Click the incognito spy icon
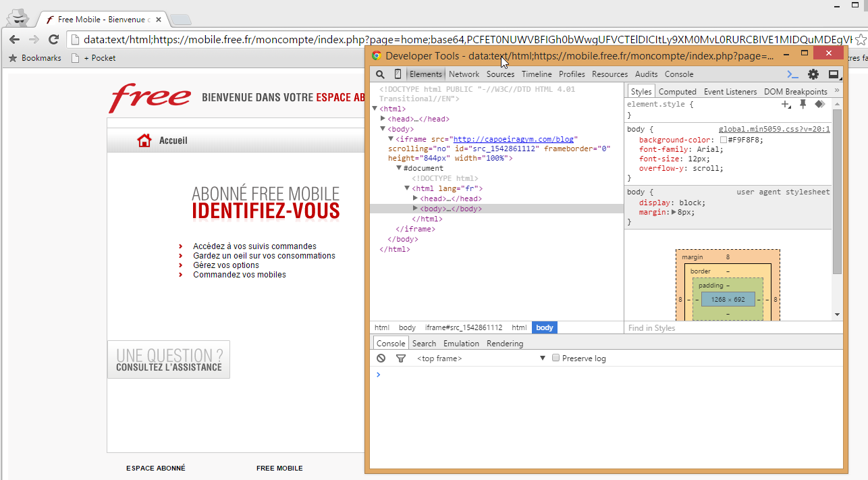 (19, 17)
